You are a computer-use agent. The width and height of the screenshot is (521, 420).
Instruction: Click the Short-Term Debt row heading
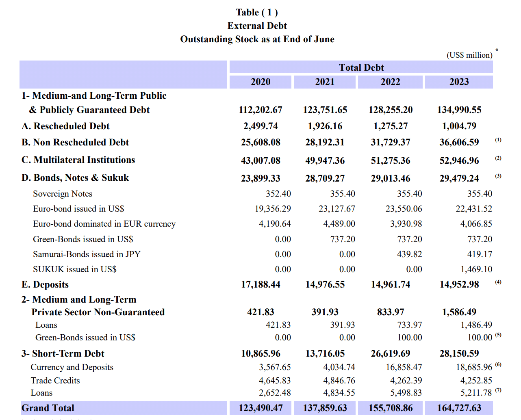[63, 353]
